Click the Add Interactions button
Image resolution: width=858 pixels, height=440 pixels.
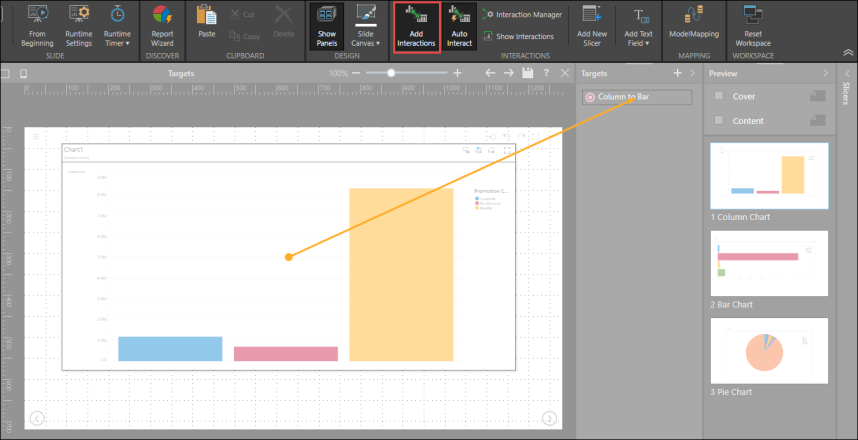416,27
